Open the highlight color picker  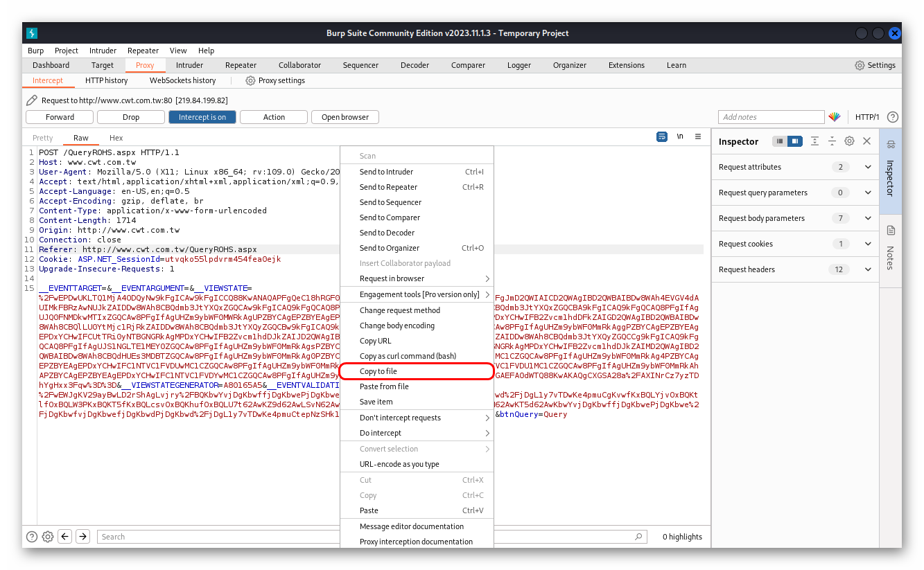point(835,117)
